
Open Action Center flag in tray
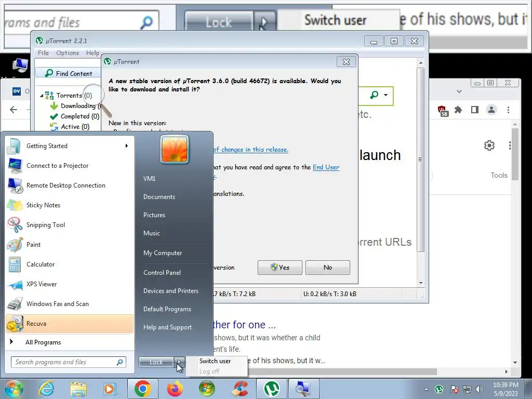[x=454, y=389]
